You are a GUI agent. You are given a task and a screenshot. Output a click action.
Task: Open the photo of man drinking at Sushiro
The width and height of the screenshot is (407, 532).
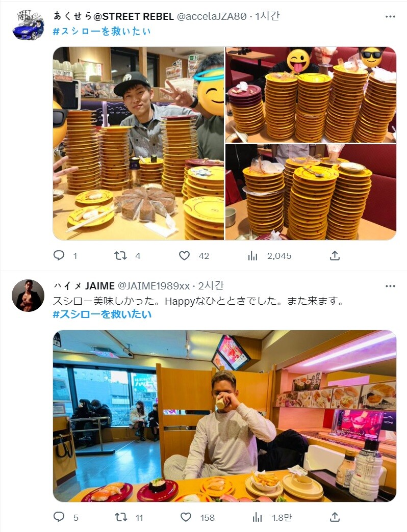225,416
